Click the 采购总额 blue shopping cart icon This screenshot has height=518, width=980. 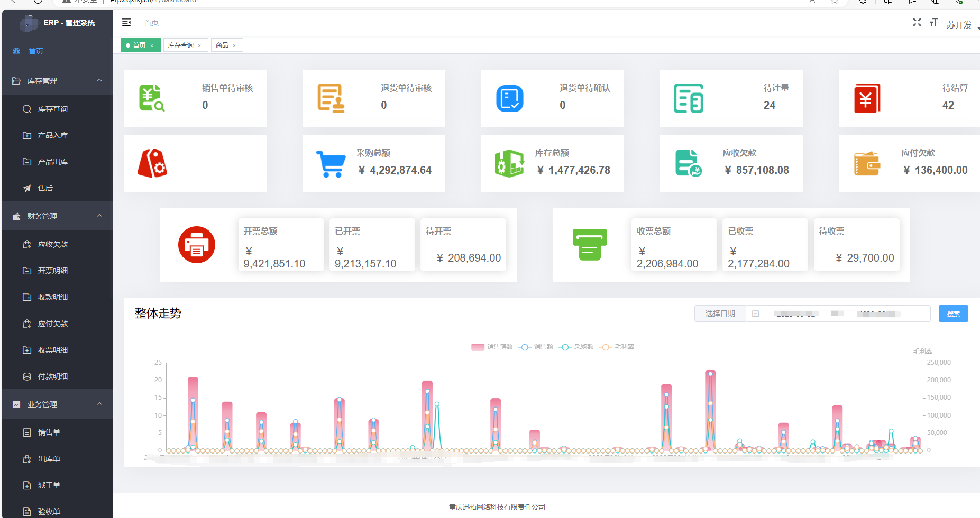[331, 163]
